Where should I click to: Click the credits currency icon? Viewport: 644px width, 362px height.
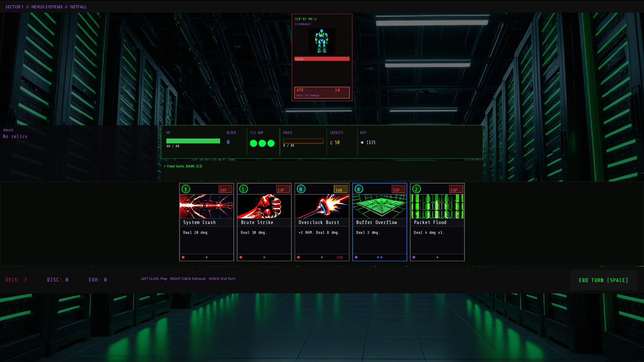point(331,143)
